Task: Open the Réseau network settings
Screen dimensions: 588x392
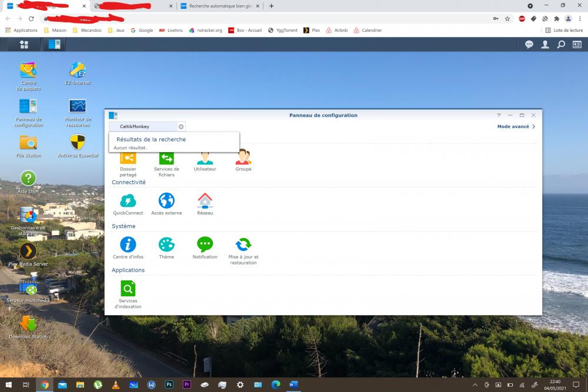Action: 205,205
